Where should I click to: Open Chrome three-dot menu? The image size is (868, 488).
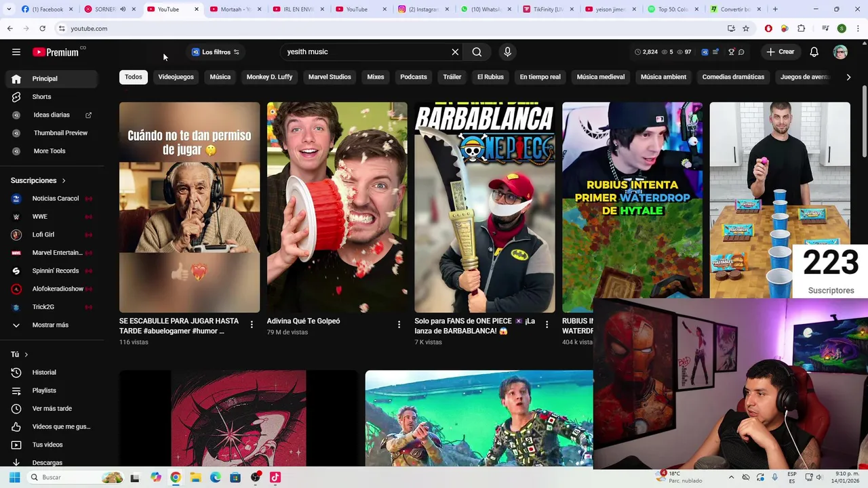click(x=859, y=28)
